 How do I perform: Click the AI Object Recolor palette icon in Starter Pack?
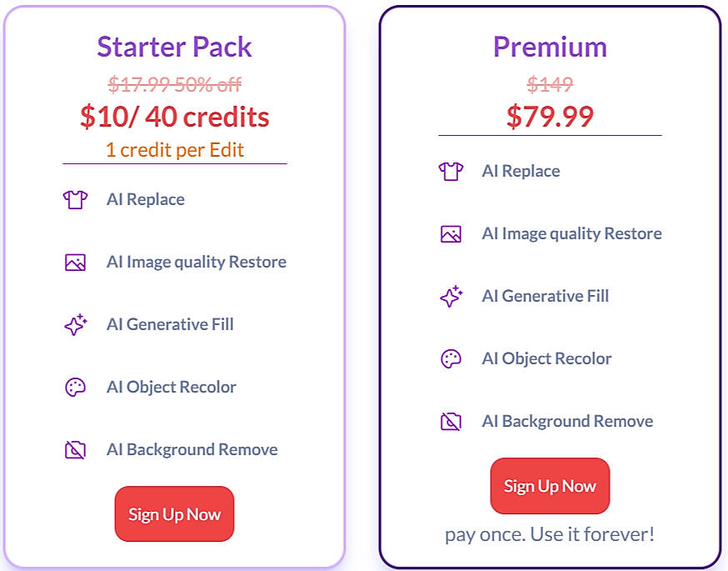click(76, 387)
